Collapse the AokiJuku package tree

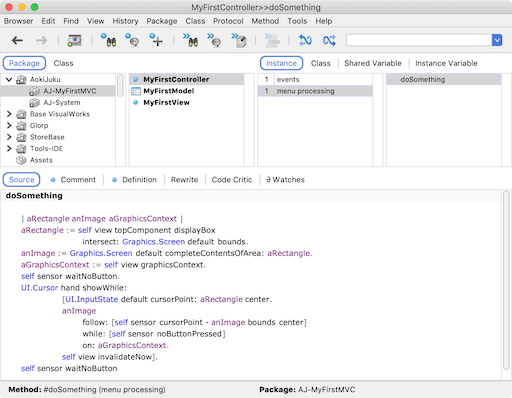[x=9, y=79]
